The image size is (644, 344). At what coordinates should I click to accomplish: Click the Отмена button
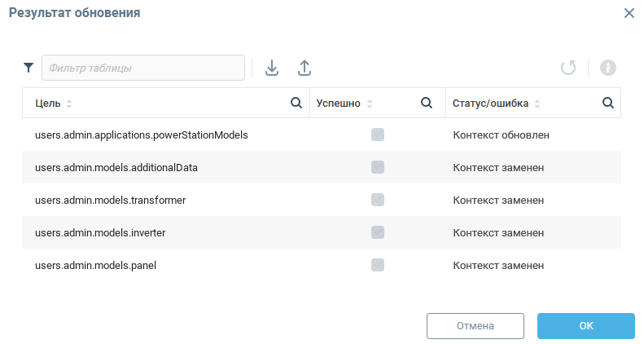point(475,326)
